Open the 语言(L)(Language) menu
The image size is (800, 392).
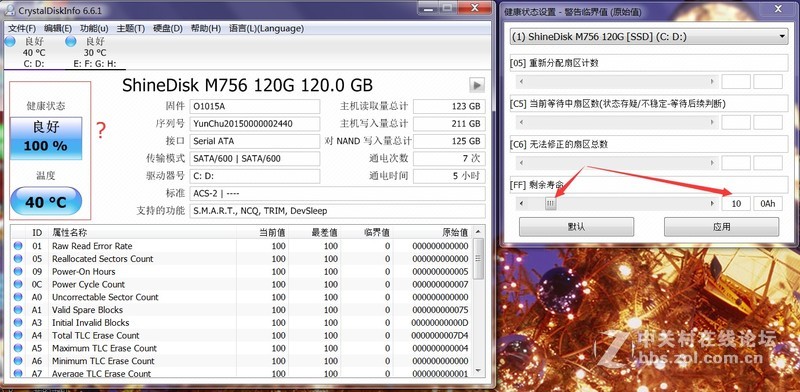(266, 28)
